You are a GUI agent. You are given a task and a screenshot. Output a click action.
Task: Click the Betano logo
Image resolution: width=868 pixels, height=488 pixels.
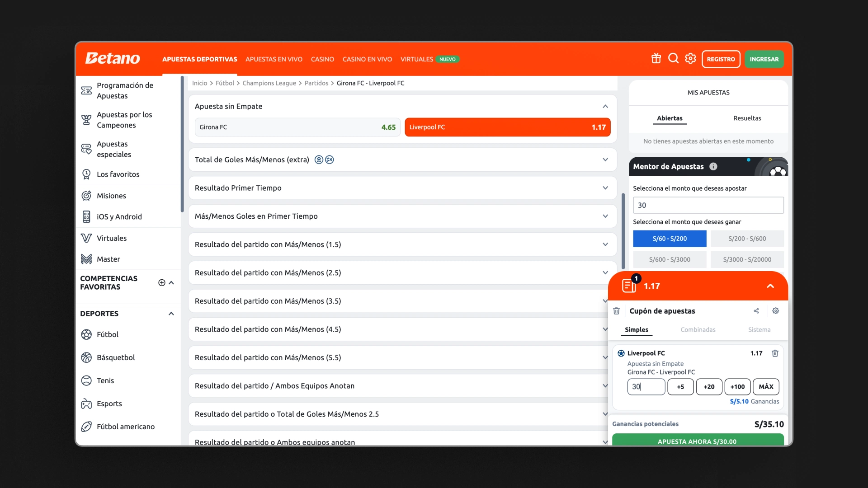(113, 59)
